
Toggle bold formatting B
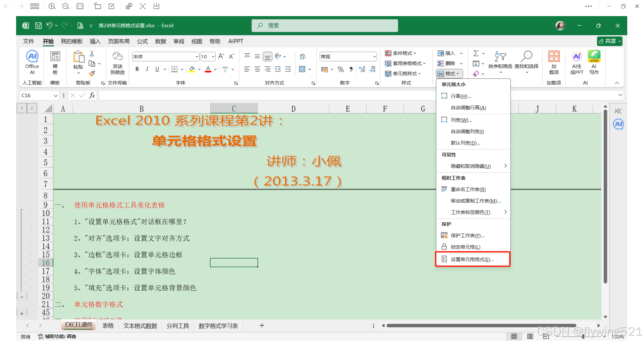(x=137, y=69)
